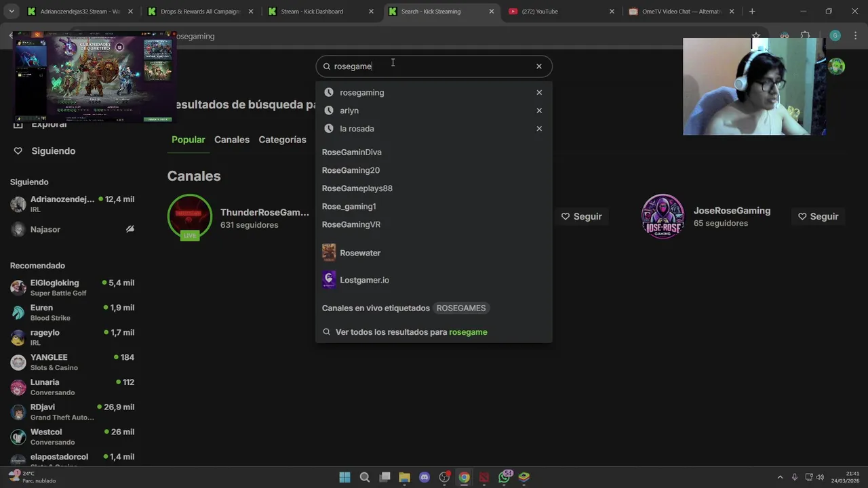The width and height of the screenshot is (868, 488).
Task: Open the taskbar clock and date
Action: click(x=845, y=477)
